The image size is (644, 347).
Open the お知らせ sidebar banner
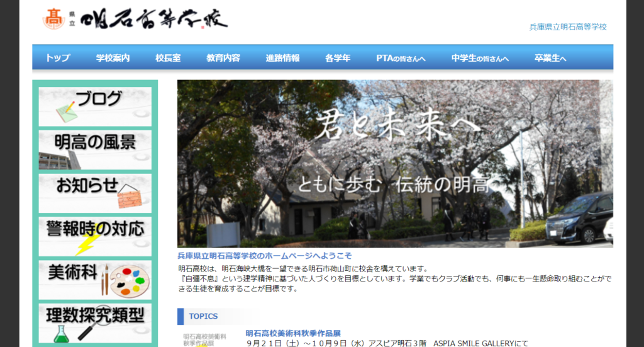click(x=95, y=193)
